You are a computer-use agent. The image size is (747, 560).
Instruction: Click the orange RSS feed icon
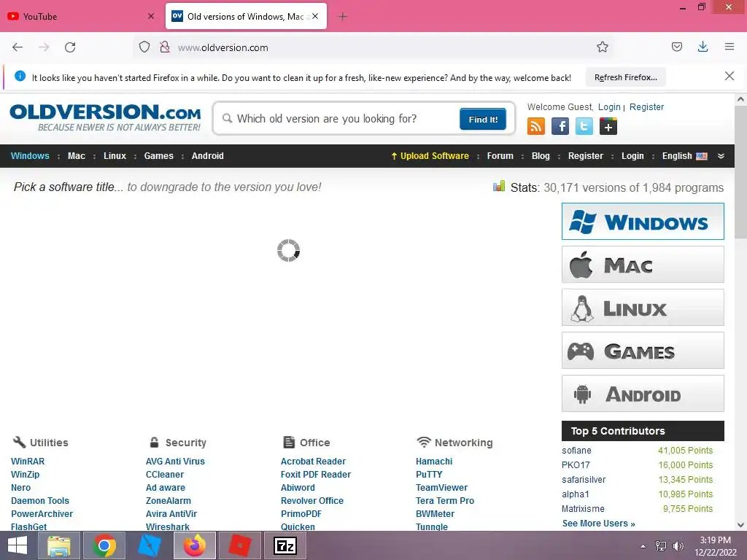(x=535, y=126)
